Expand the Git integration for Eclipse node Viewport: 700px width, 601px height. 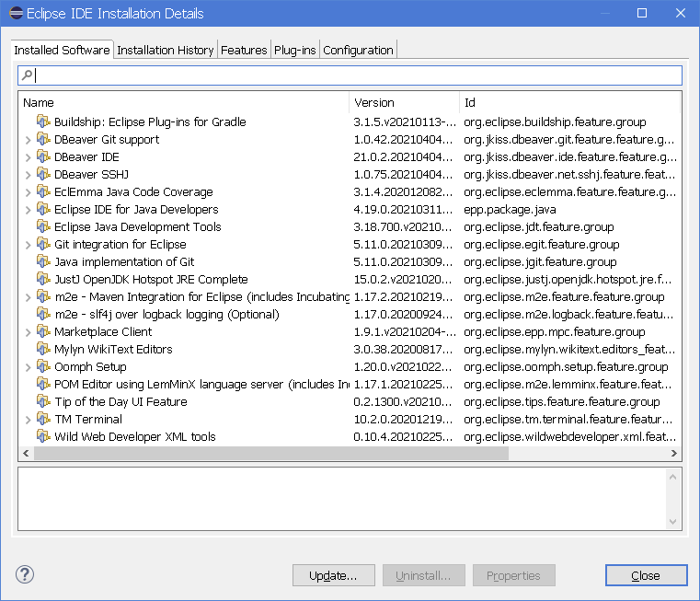pos(29,245)
